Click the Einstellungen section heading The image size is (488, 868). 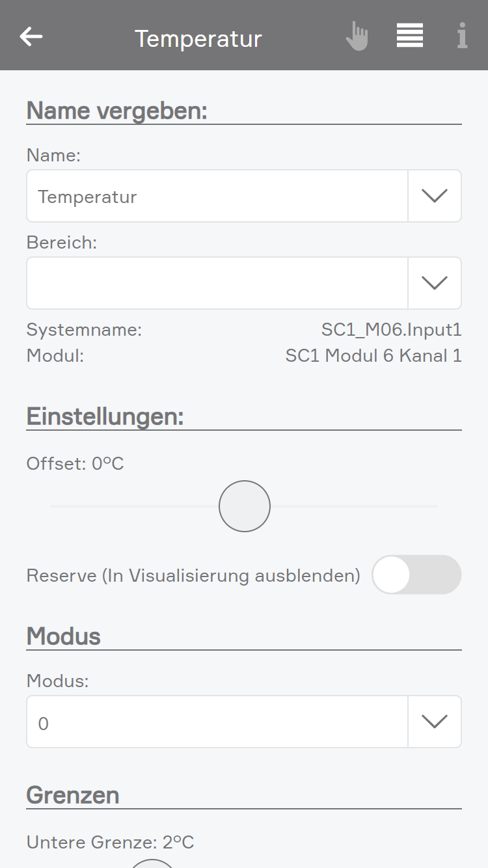(x=105, y=416)
